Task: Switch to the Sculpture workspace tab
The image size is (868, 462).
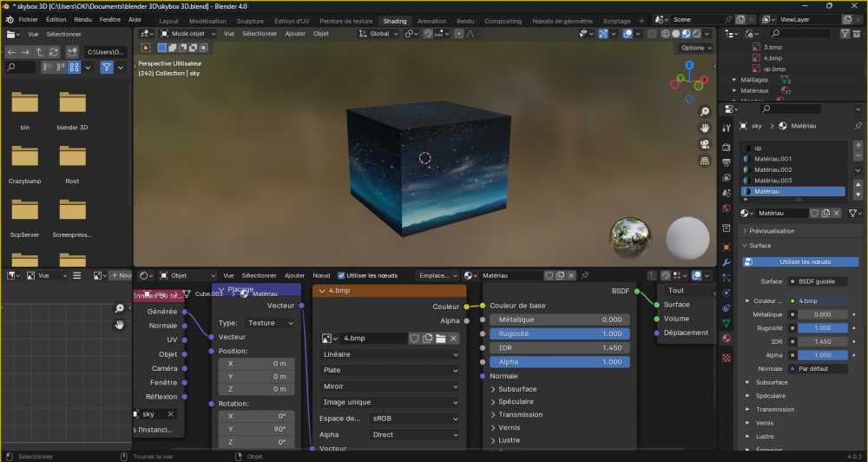Action: pos(250,21)
